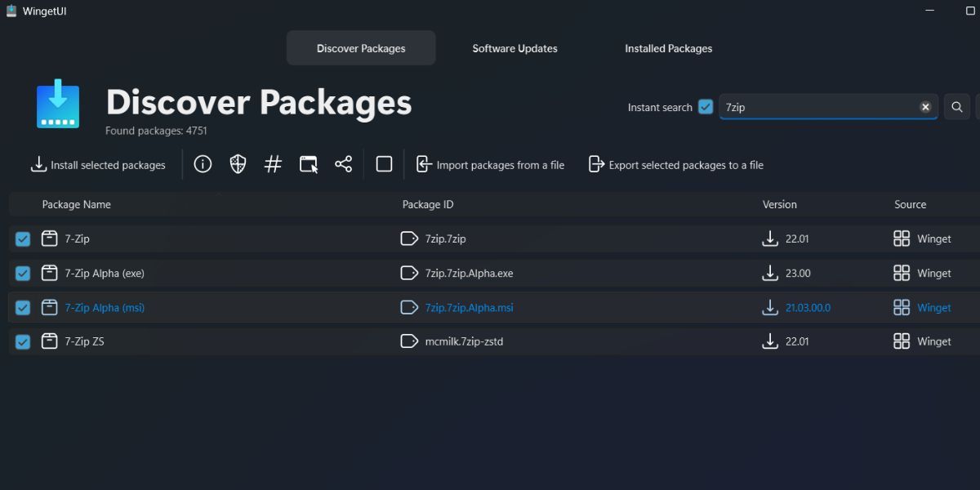The image size is (980, 490).
Task: Click the large Discover Packages download logo
Action: (58, 104)
